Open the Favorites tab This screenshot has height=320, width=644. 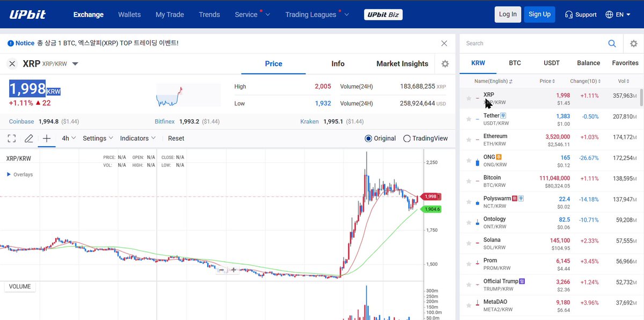click(625, 63)
